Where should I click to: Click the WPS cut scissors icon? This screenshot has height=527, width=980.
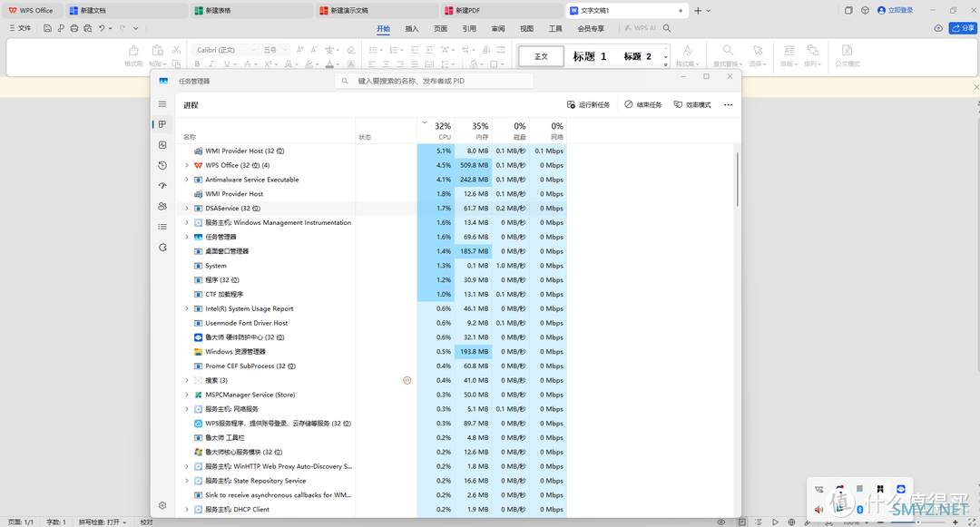pos(176,50)
